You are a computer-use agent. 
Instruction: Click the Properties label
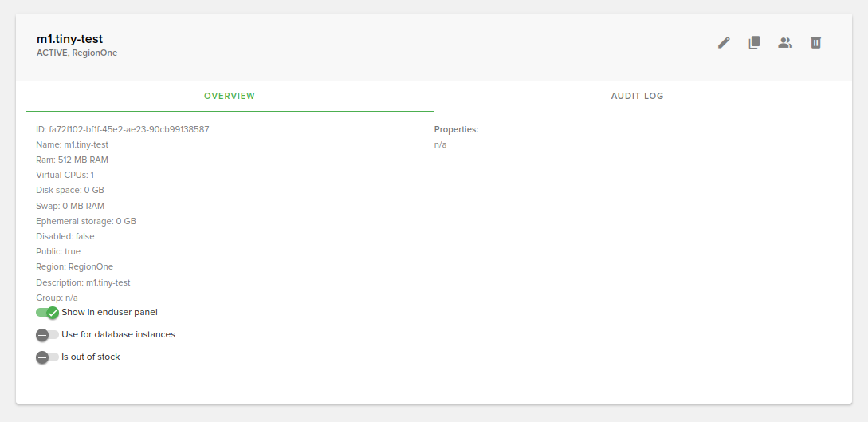[456, 129]
